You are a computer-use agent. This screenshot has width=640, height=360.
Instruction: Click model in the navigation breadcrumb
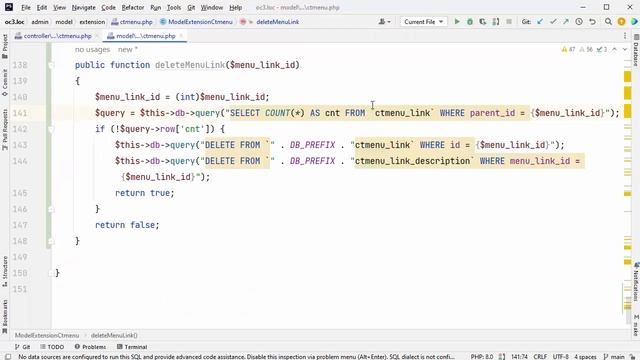[x=64, y=22]
